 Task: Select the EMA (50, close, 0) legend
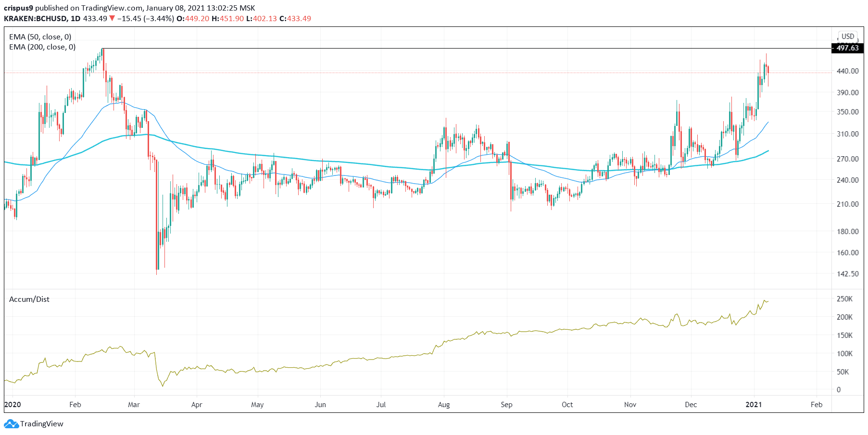point(40,37)
